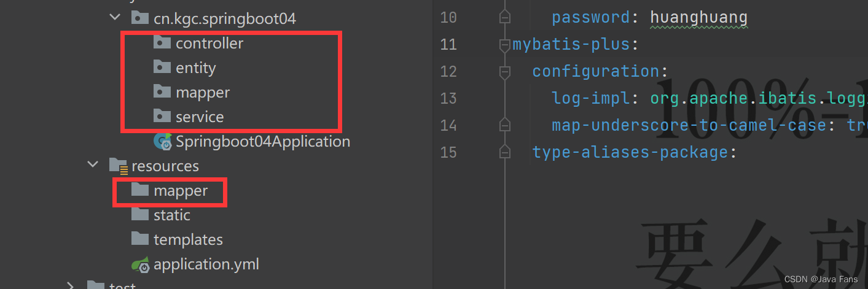Click the entity package folder icon

(x=162, y=67)
